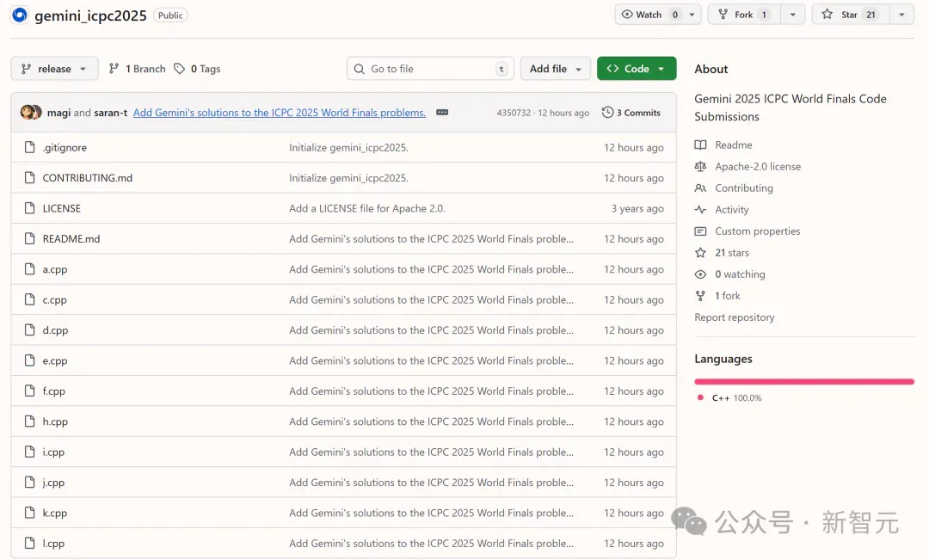The height and width of the screenshot is (560, 929).
Task: Open the README.md file
Action: tap(71, 239)
